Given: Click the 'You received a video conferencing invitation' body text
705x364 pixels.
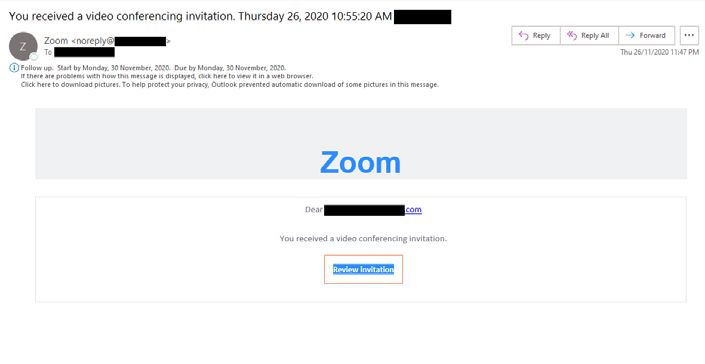Looking at the screenshot, I should pos(363,239).
